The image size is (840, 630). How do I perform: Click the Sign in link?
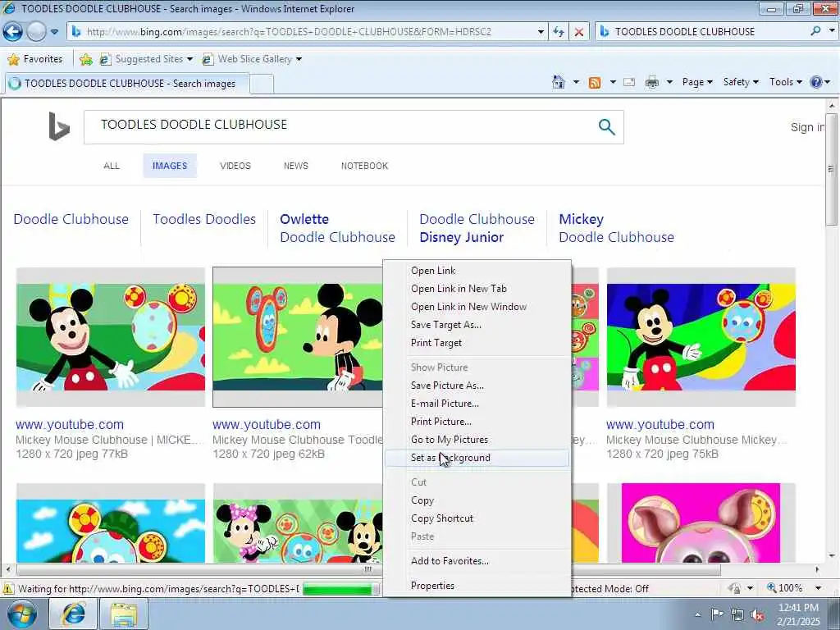click(x=807, y=127)
